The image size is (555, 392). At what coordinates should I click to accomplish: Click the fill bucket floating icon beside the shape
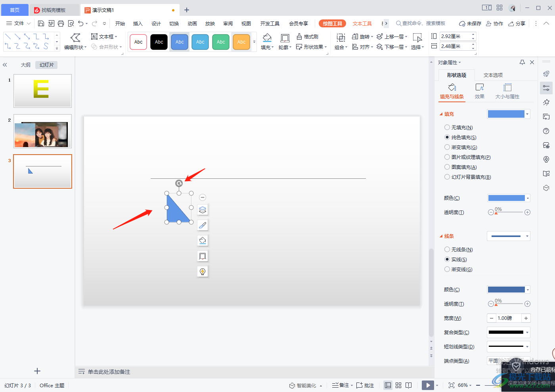click(x=203, y=241)
